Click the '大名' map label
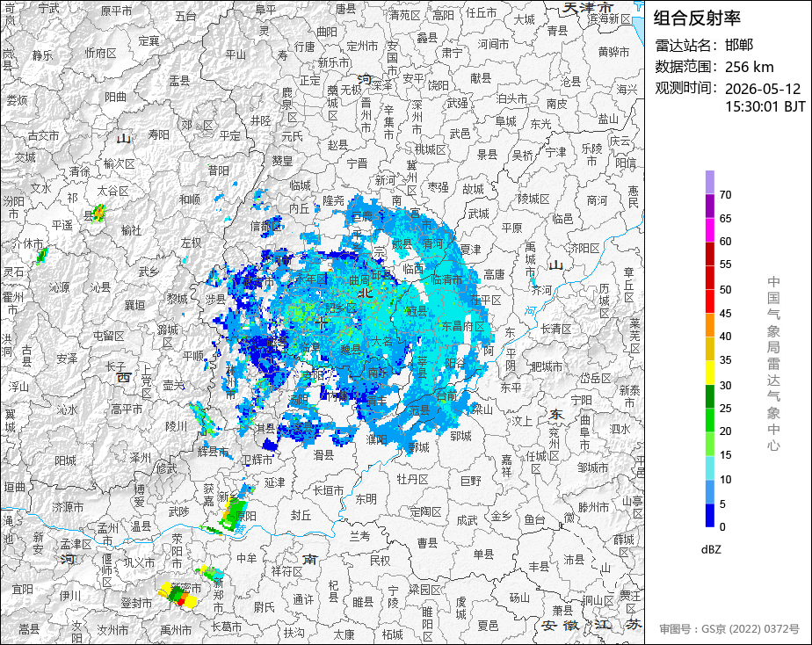The image size is (812, 645). coord(381,341)
